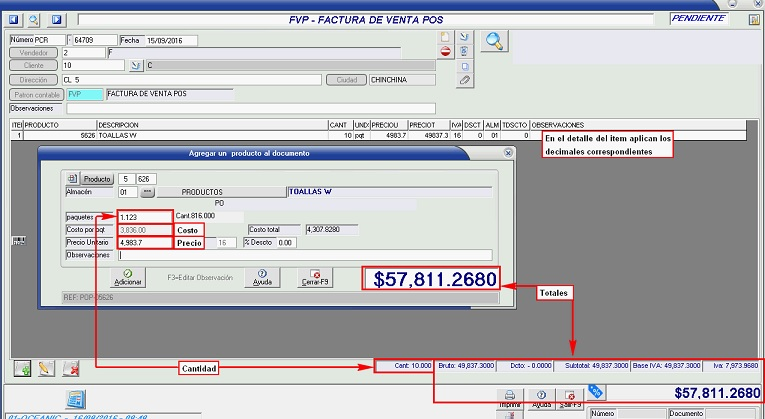The image size is (765, 419).
Task: Click the red delete document icon
Action: [445, 52]
